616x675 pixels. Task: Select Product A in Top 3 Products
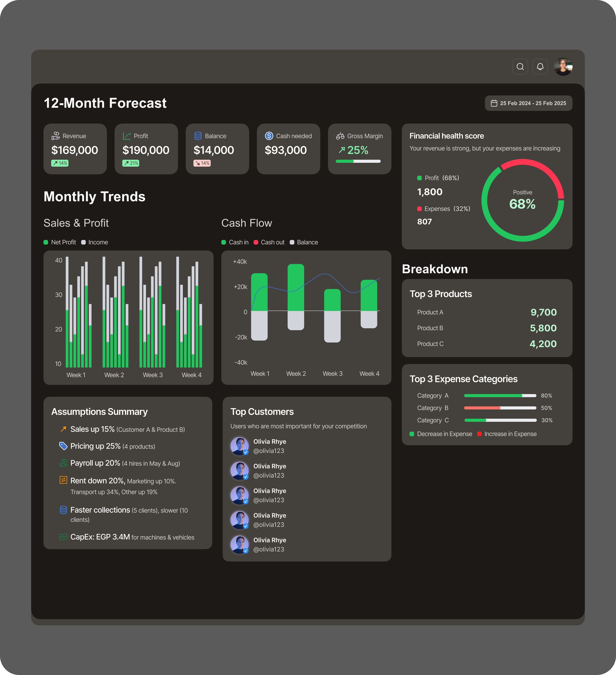click(x=430, y=312)
